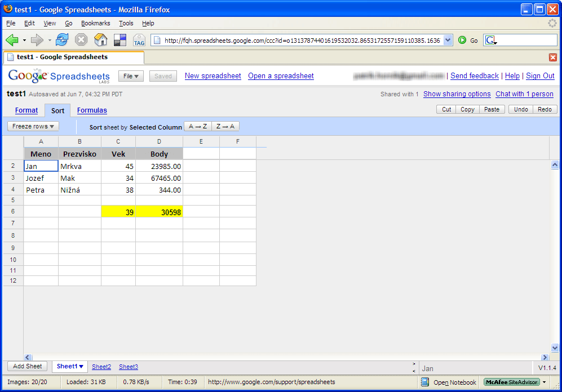Viewport: 562px width, 392px height.
Task: Click the Open Notebook icon in status bar
Action: (x=424, y=382)
